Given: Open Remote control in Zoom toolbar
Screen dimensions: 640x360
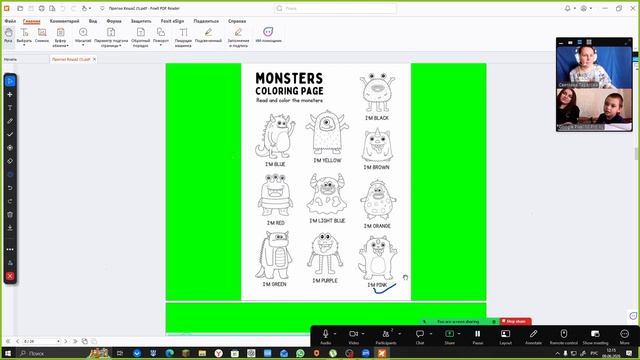Looking at the screenshot, I should pyautogui.click(x=564, y=336).
